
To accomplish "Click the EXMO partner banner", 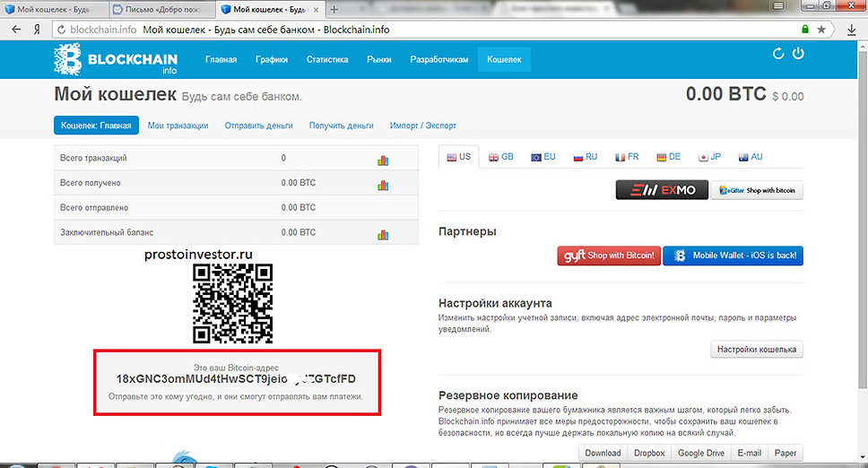I will 662,190.
